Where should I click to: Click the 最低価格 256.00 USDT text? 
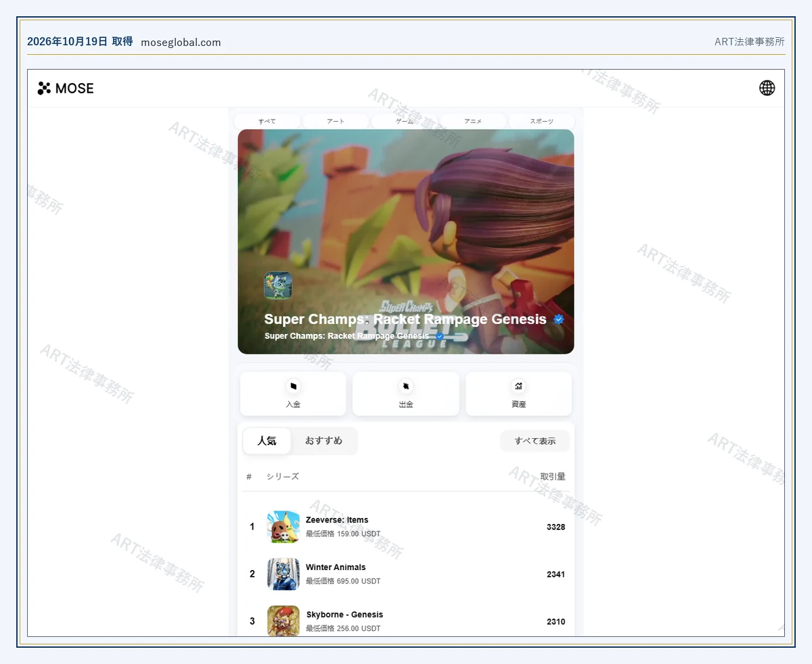(343, 628)
